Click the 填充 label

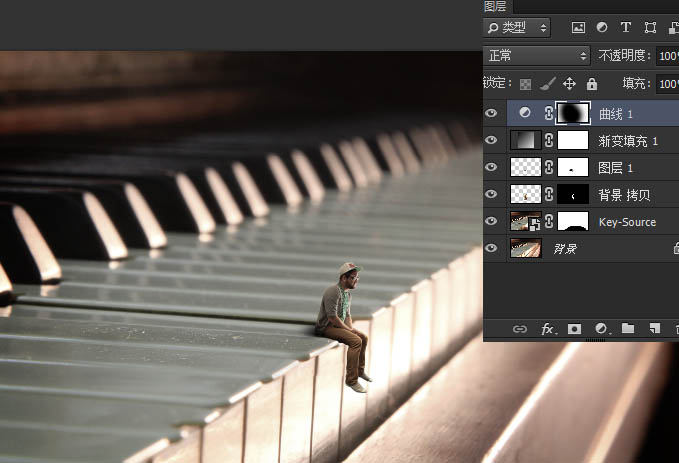pyautogui.click(x=636, y=84)
